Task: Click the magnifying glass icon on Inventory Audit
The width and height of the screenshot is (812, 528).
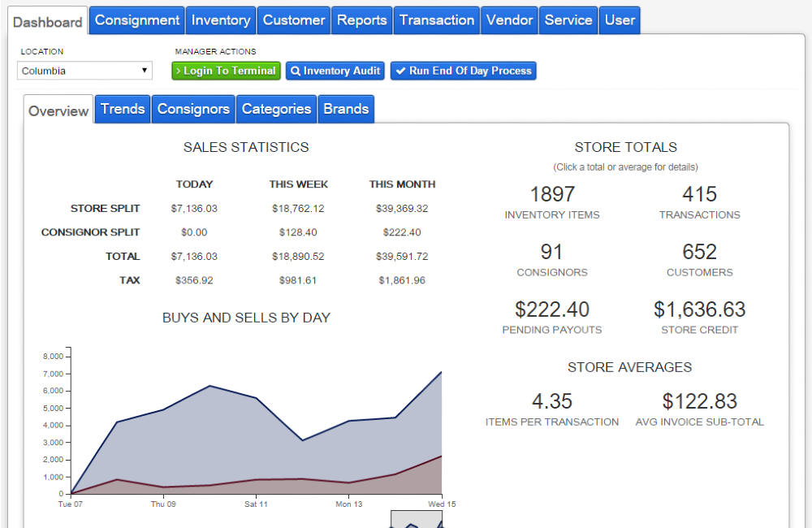Action: tap(296, 71)
